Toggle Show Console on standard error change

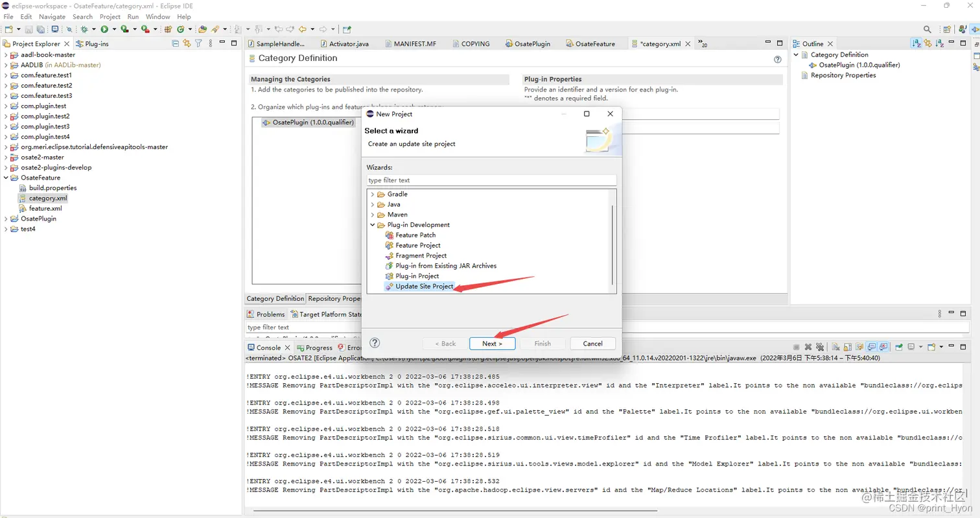click(883, 347)
